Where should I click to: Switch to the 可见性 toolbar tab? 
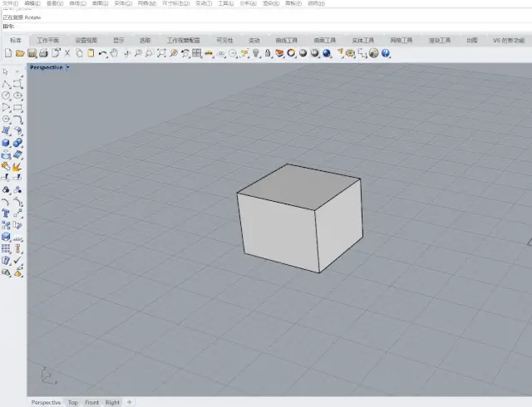[x=224, y=41]
